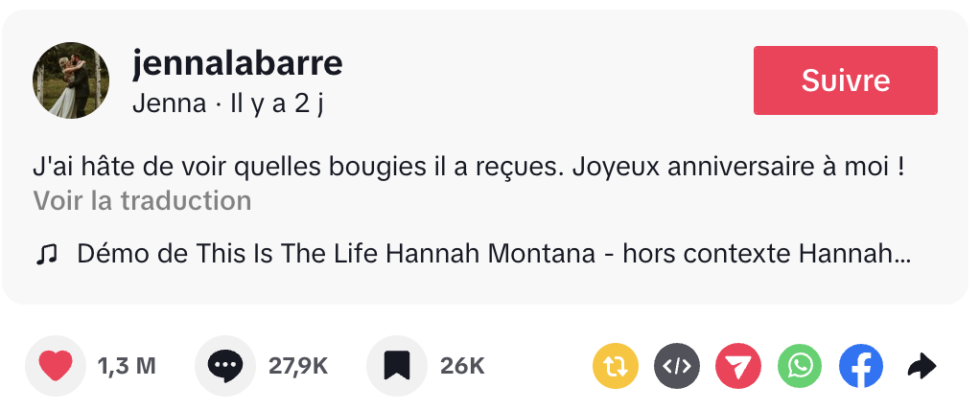Bookmark the video to favorites
The image size is (980, 410).
coord(397,366)
